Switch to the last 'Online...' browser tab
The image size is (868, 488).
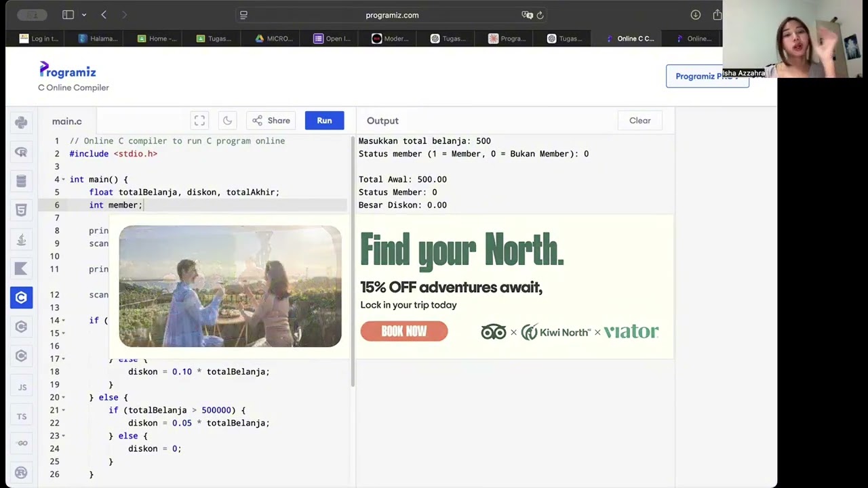694,39
